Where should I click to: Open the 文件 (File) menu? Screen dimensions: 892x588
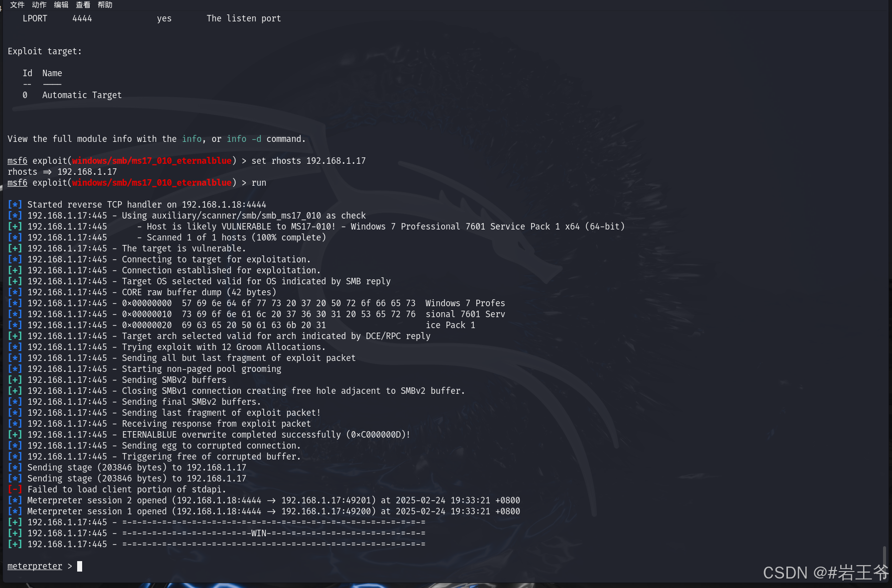tap(17, 4)
